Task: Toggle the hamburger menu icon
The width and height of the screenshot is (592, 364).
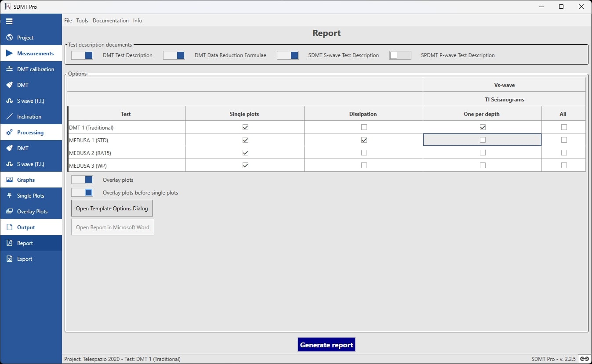Action: tap(9, 21)
